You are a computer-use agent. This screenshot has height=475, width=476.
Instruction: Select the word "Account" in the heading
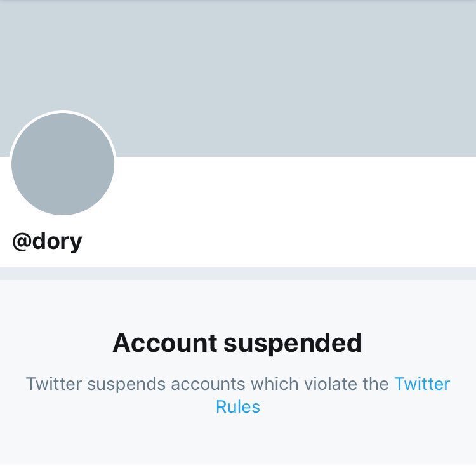click(x=164, y=343)
